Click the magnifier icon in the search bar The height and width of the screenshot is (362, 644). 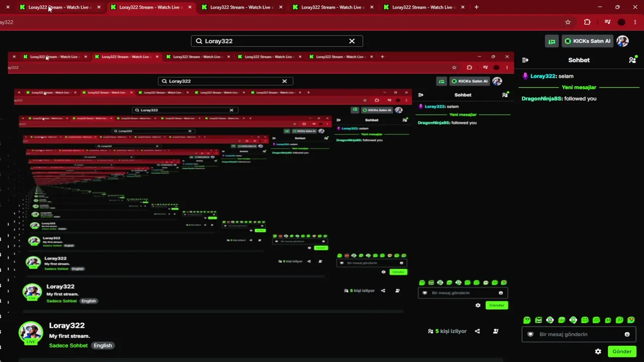point(199,41)
